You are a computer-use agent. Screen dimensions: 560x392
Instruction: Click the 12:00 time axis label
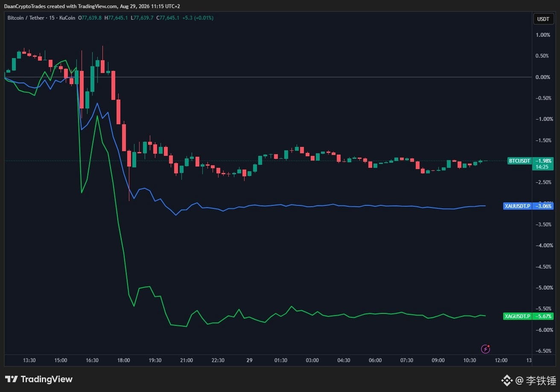point(501,360)
